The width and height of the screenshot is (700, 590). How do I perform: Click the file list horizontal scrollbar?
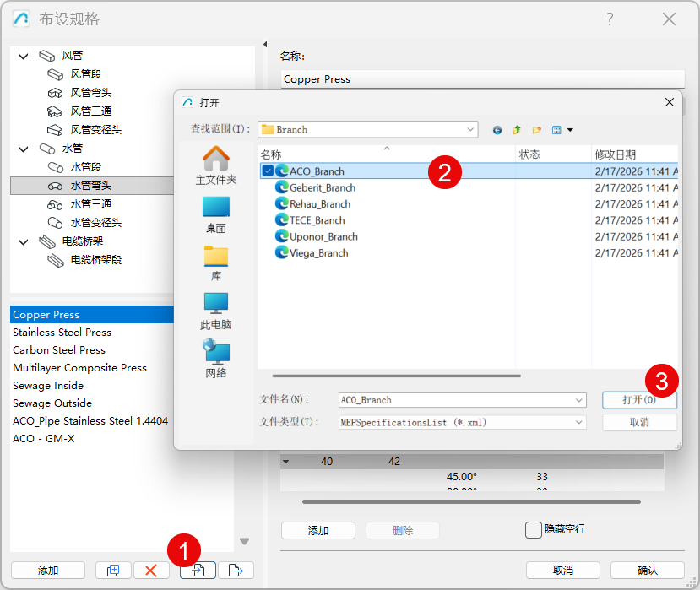point(396,376)
